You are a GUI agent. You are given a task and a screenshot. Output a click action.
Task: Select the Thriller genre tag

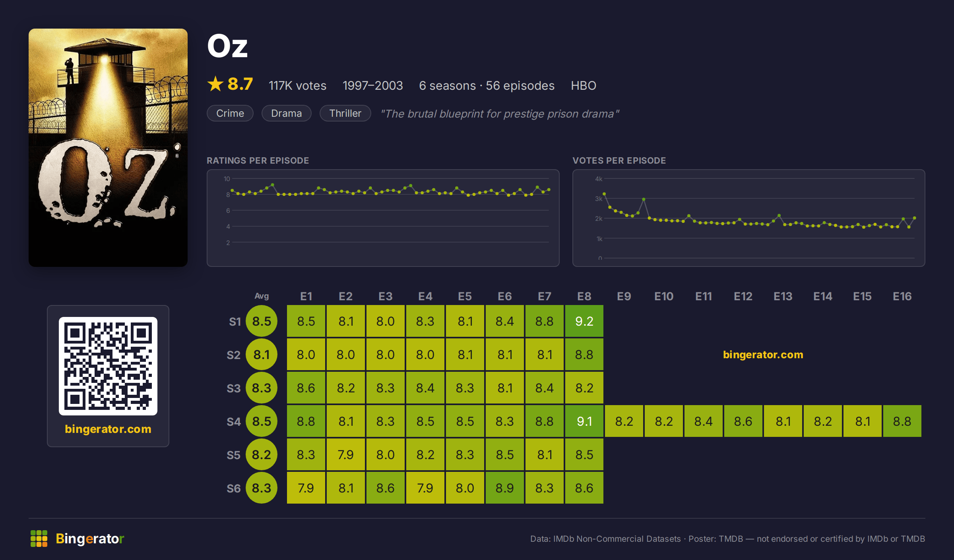coord(345,113)
